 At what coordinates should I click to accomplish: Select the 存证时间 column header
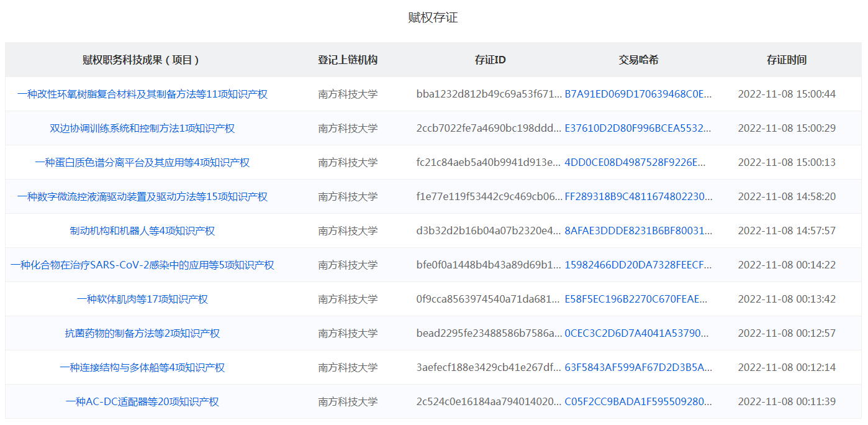(787, 60)
